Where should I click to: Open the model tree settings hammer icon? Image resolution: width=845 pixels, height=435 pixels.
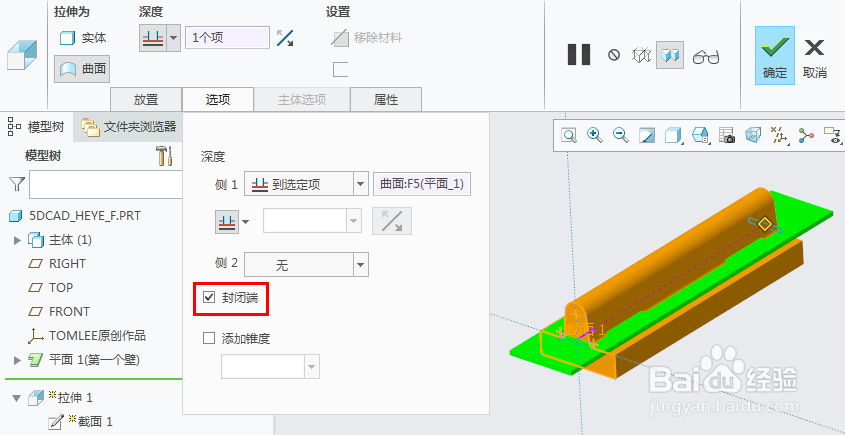(x=164, y=156)
